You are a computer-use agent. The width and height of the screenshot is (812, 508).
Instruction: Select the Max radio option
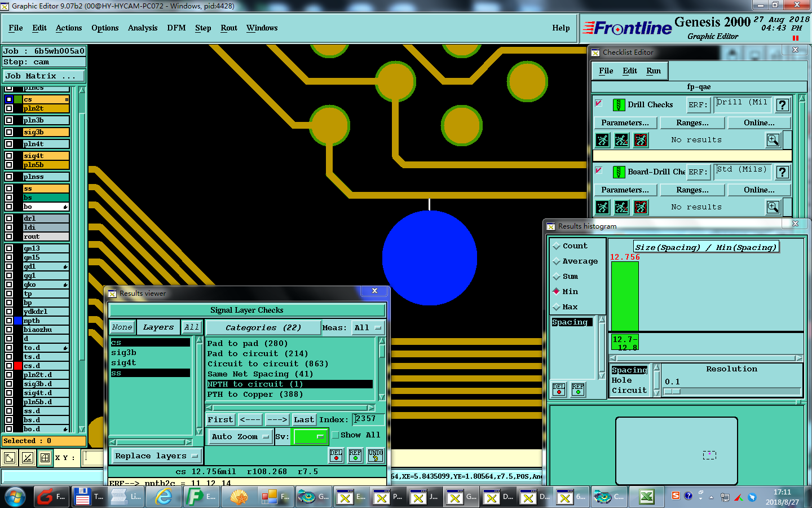pos(557,307)
